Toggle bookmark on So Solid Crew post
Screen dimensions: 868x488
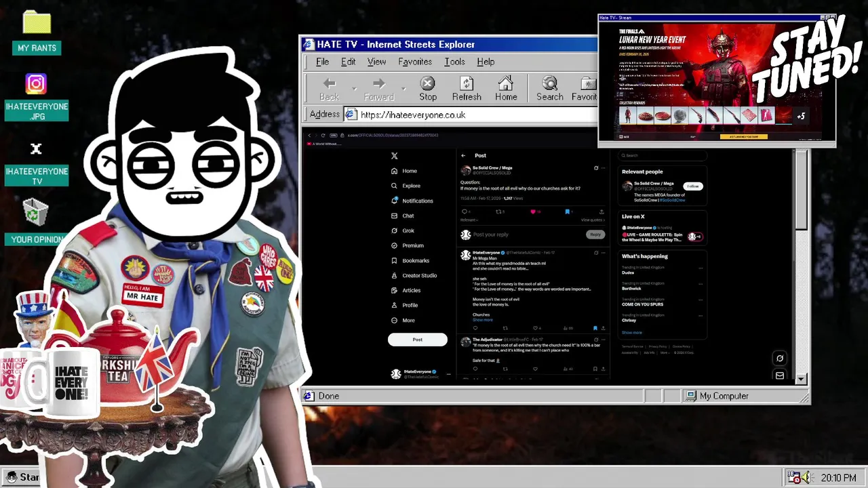[567, 211]
